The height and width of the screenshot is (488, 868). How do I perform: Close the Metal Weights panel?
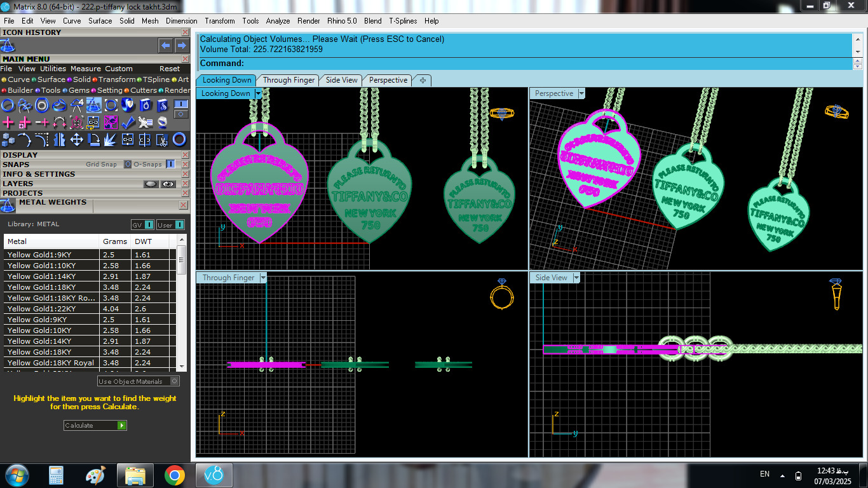click(x=183, y=205)
